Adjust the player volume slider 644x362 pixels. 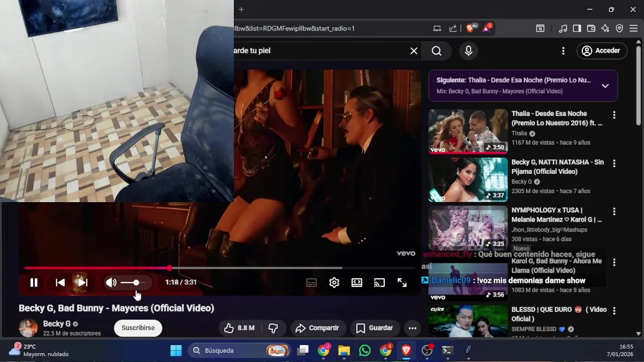coord(133,283)
